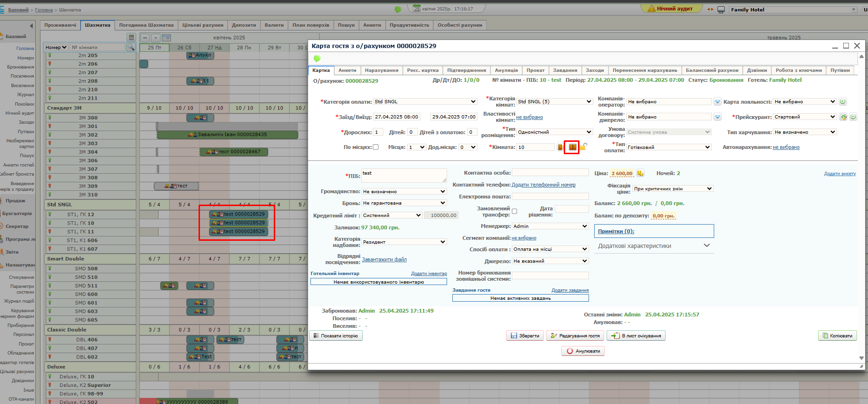This screenshot has width=868, height=404.
Task: Open the calendar picker icon in chessboard header
Action: 166,38
